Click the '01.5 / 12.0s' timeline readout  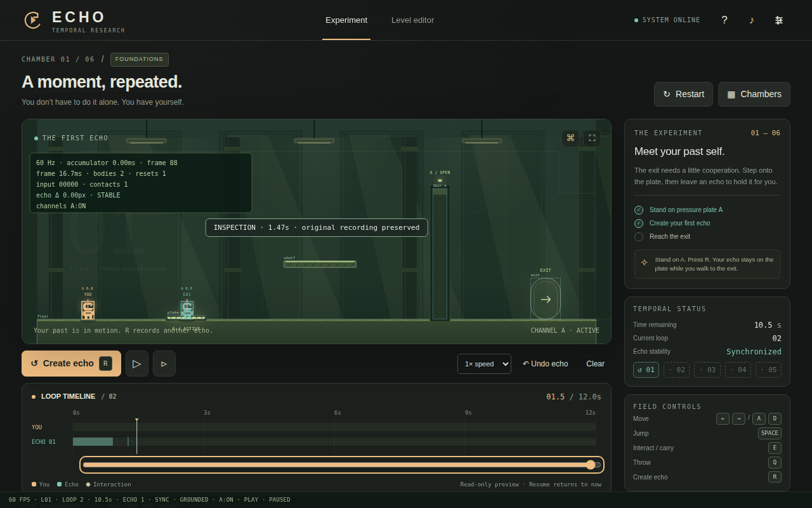pos(573,397)
